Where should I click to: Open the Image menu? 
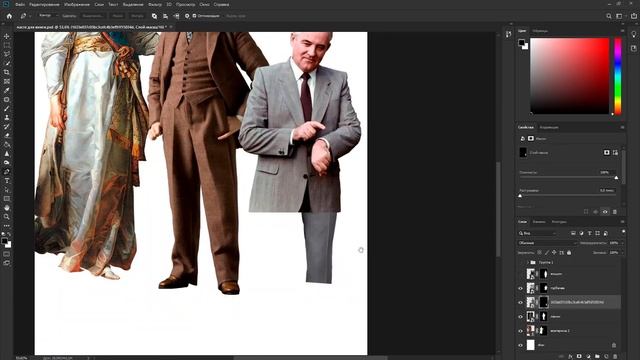click(x=77, y=4)
